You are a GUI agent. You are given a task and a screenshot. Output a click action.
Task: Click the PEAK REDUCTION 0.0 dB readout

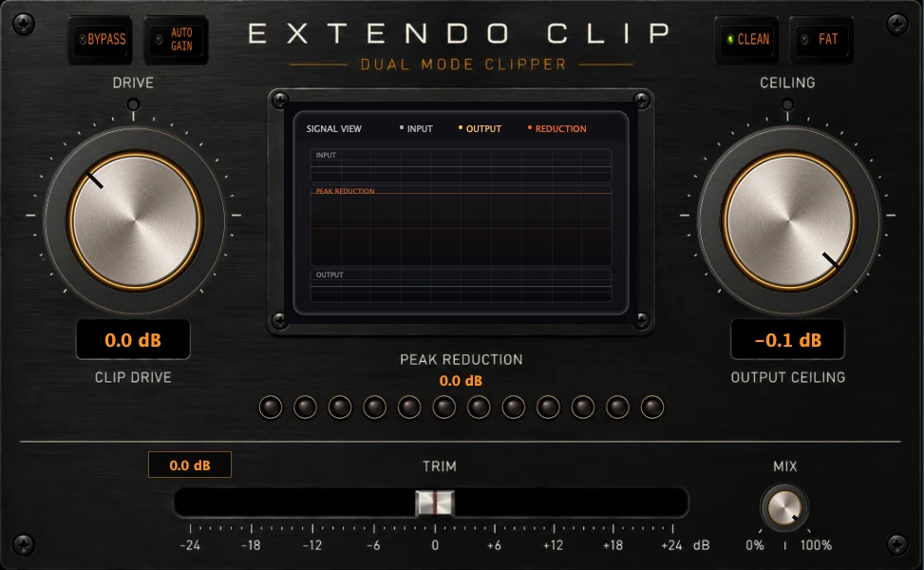click(461, 381)
